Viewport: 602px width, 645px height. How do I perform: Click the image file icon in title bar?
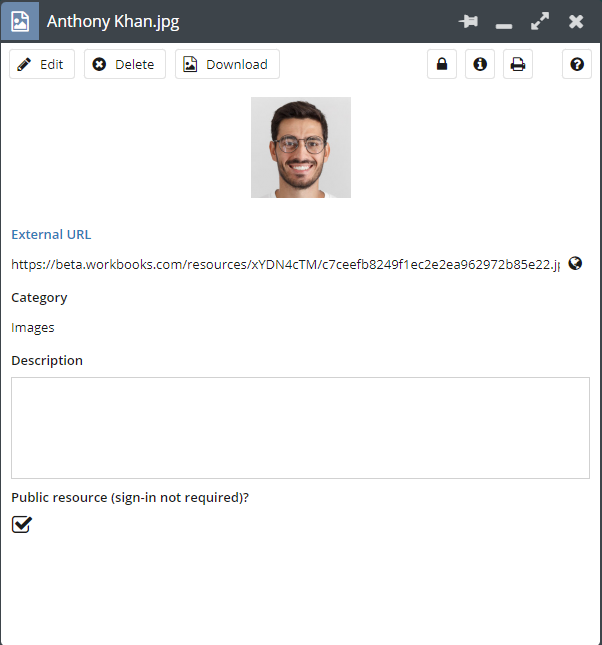[x=20, y=21]
